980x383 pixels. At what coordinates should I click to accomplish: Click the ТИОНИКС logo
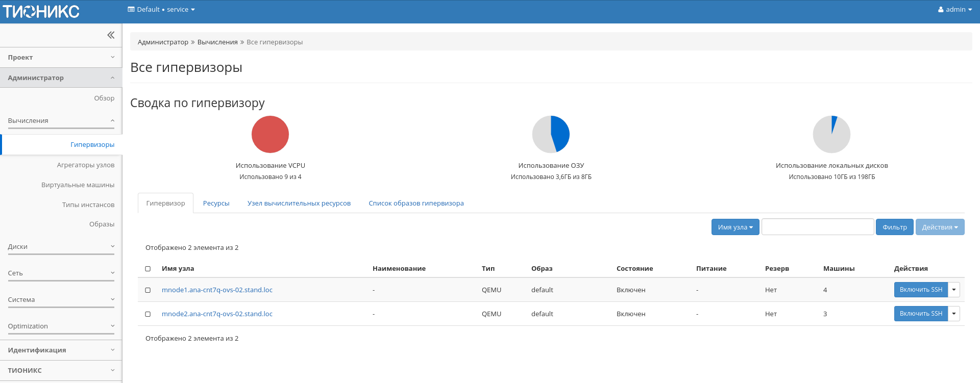[41, 11]
